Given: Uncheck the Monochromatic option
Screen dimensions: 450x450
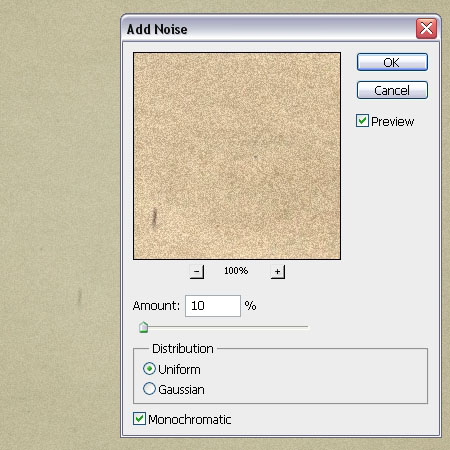Looking at the screenshot, I should (139, 419).
